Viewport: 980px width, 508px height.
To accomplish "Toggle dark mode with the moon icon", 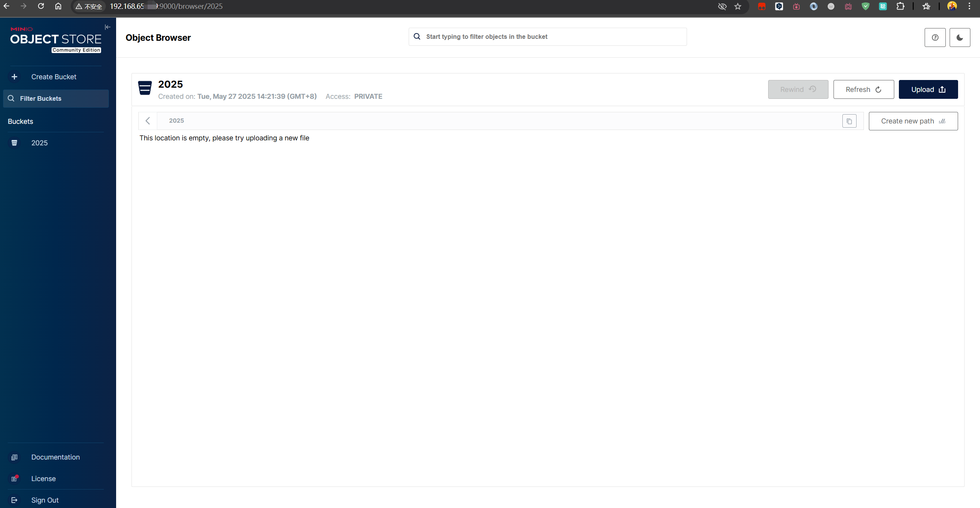I will (x=960, y=37).
